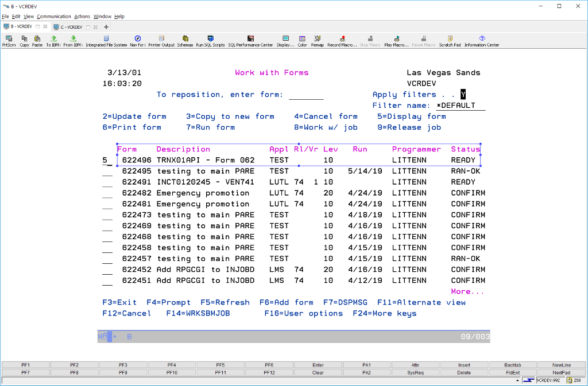
Task: Open the Edit menu
Action: pyautogui.click(x=16, y=17)
